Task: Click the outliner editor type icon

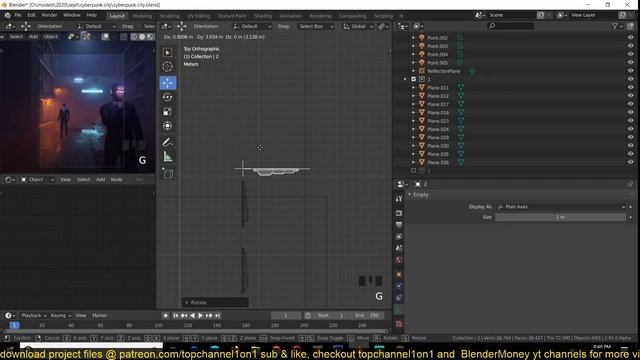Action: click(x=402, y=26)
